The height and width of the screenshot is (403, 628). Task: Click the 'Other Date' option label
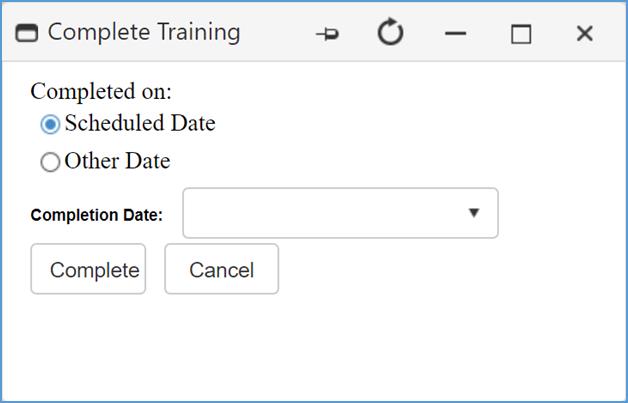[117, 161]
